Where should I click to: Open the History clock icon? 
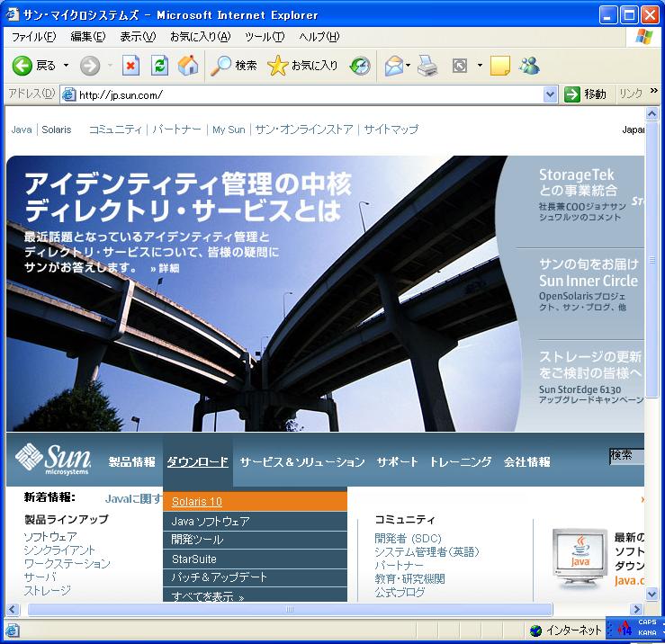coord(360,66)
